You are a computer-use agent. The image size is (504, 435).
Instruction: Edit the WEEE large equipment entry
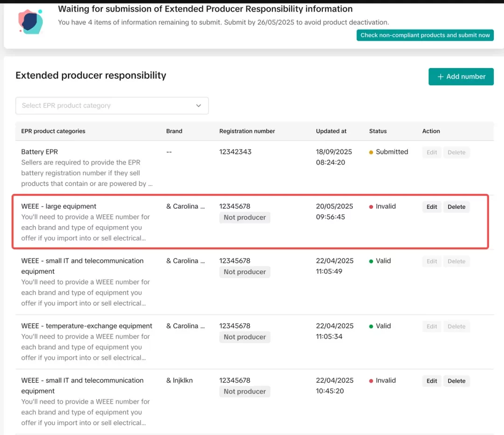click(432, 207)
